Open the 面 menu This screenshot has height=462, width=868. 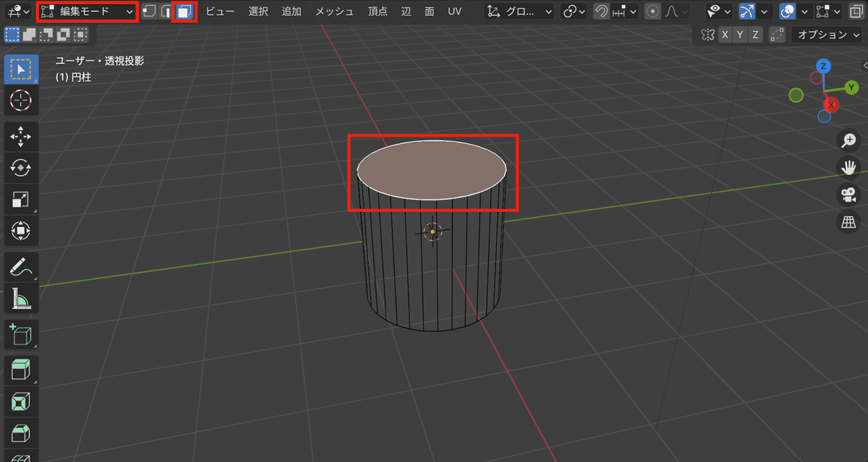(430, 12)
